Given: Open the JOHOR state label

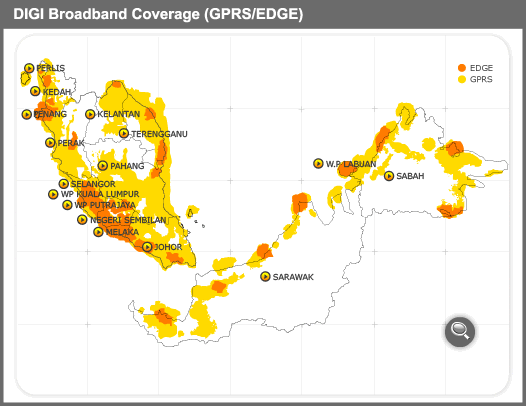Looking at the screenshot, I should pos(168,247).
